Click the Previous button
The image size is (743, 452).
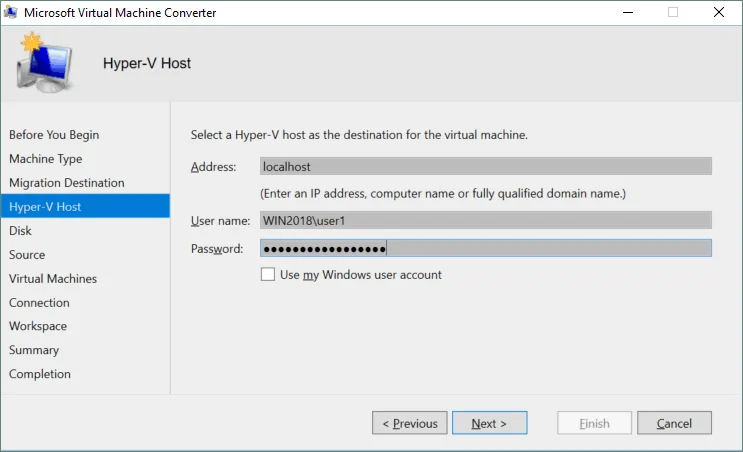click(x=409, y=423)
